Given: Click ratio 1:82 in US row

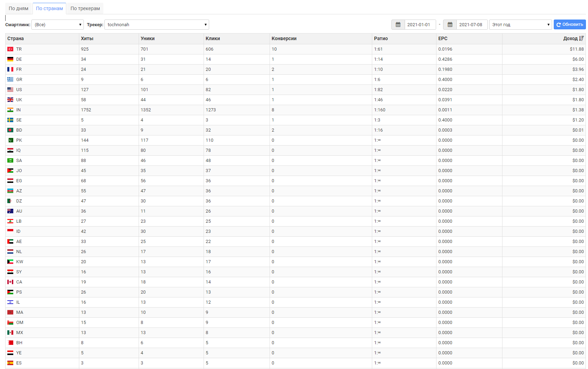Looking at the screenshot, I should (x=378, y=90).
